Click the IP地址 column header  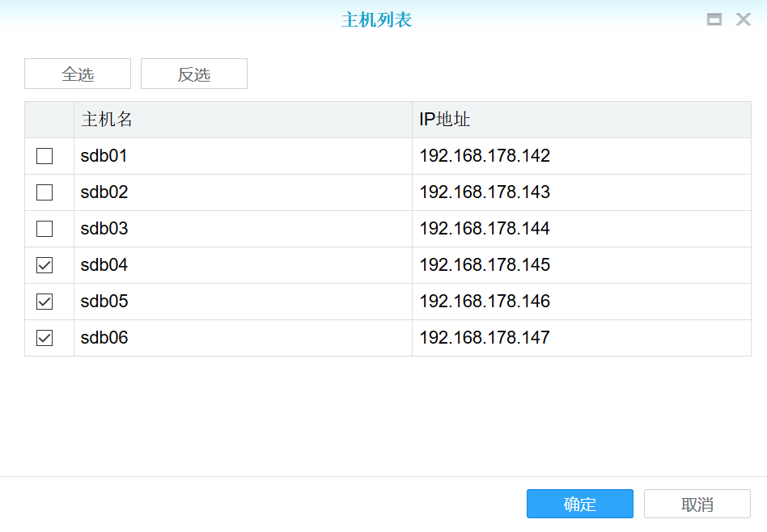pos(445,120)
